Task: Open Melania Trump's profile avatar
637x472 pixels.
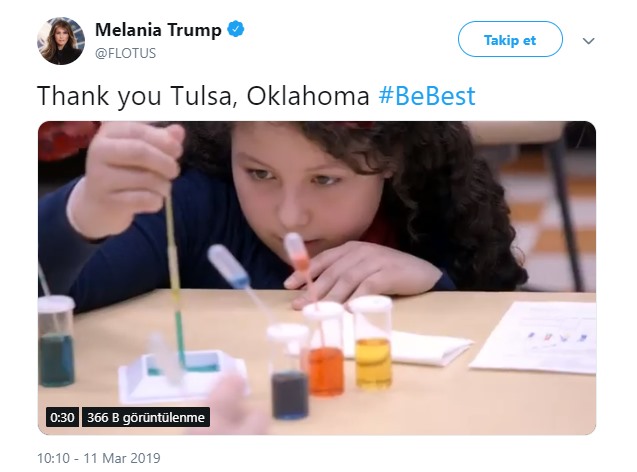Action: 61,41
